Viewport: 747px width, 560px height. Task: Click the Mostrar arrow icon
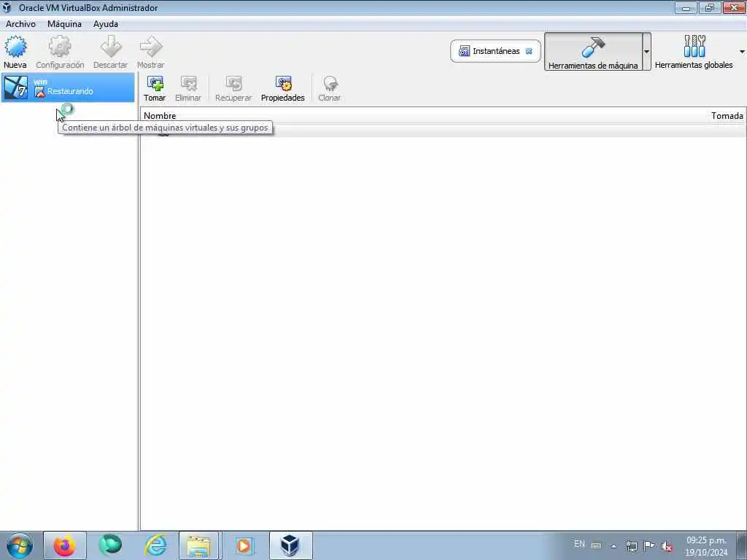tap(151, 47)
